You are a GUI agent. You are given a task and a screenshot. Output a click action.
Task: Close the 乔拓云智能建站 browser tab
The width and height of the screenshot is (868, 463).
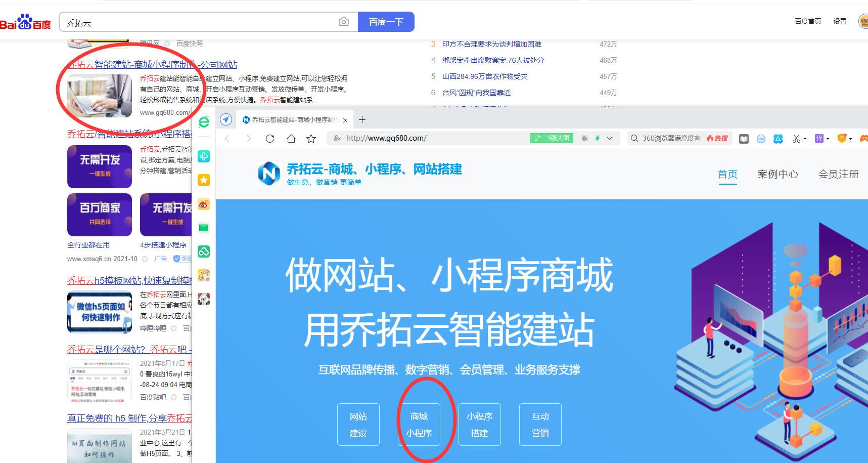(x=345, y=120)
